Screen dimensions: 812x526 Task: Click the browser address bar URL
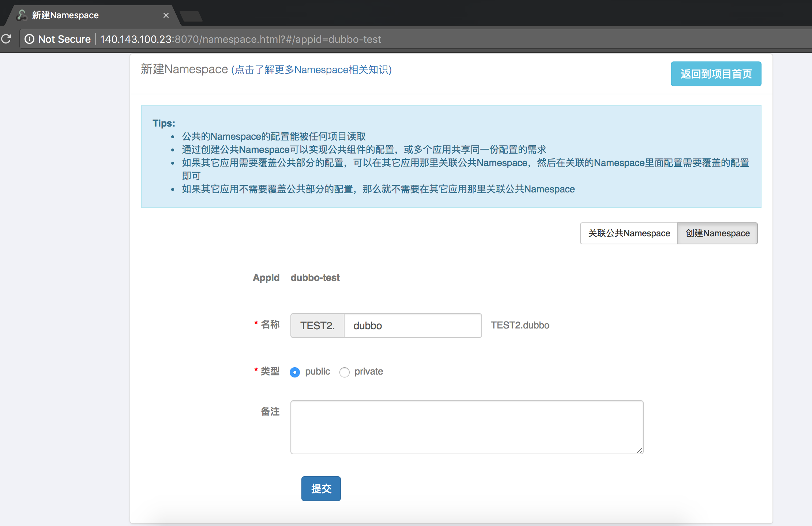click(x=240, y=39)
